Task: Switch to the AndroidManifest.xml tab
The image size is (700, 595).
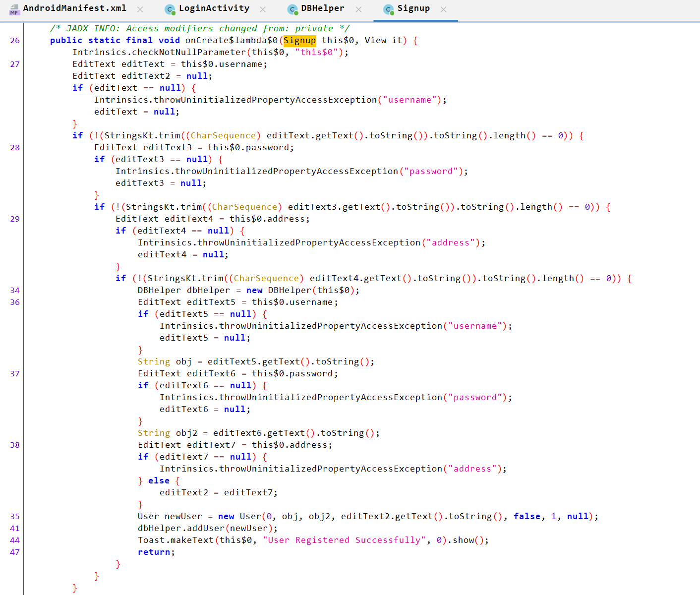Action: (x=74, y=8)
